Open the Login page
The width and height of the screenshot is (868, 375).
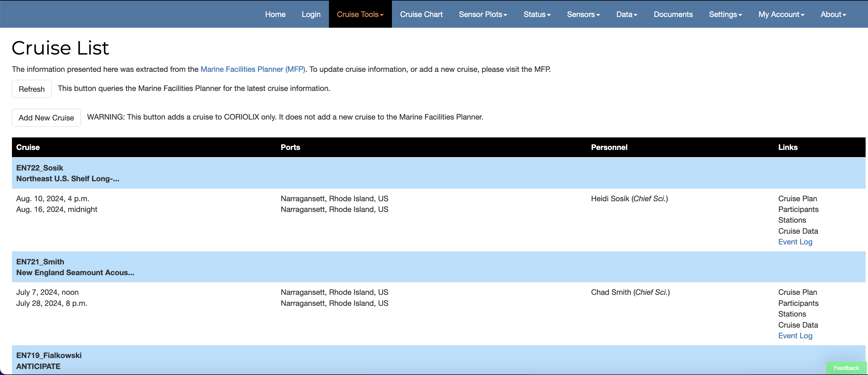point(311,14)
